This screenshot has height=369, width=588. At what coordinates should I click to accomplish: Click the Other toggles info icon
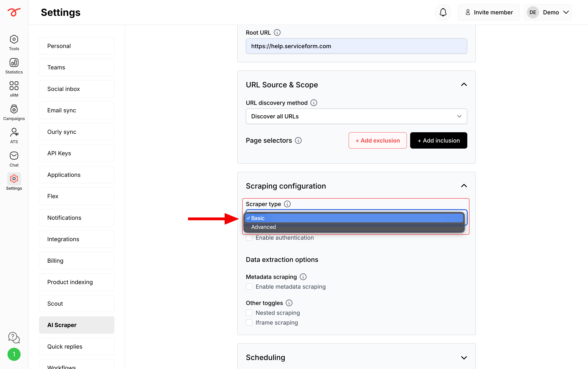point(289,303)
